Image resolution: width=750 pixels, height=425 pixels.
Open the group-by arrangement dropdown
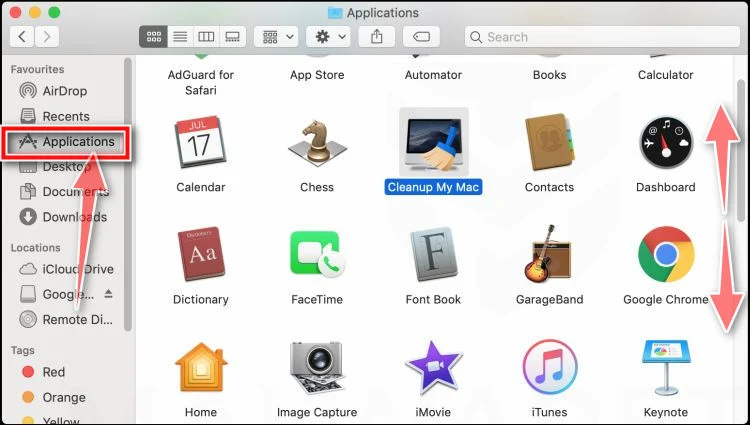(x=277, y=37)
